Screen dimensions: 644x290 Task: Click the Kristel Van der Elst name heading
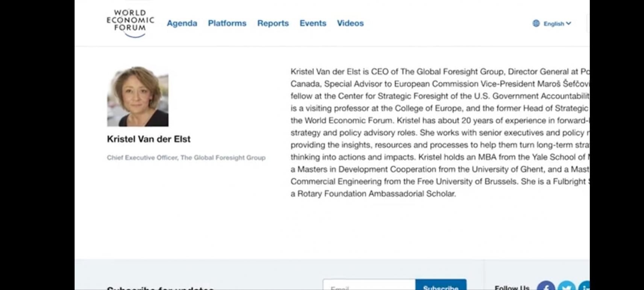149,139
